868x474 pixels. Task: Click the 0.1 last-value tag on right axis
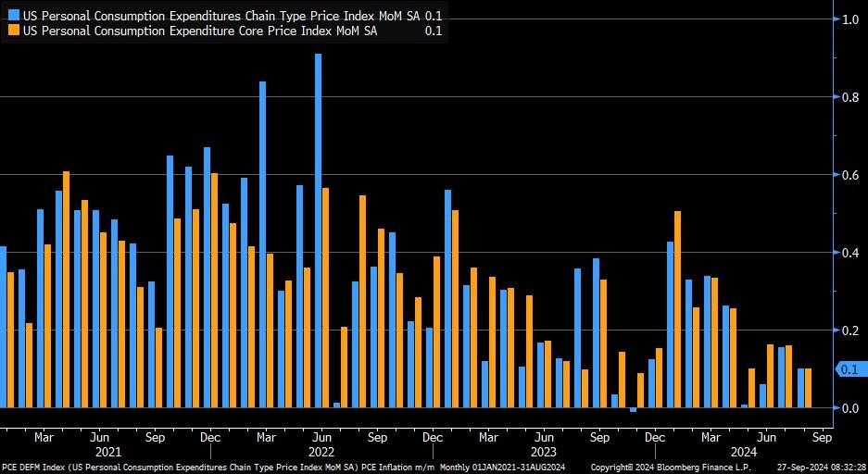coord(849,369)
